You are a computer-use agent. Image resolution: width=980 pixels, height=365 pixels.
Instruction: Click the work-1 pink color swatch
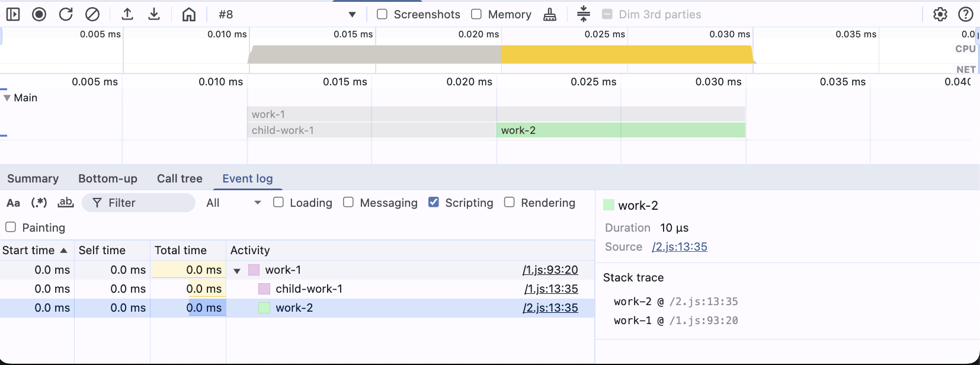pos(254,270)
